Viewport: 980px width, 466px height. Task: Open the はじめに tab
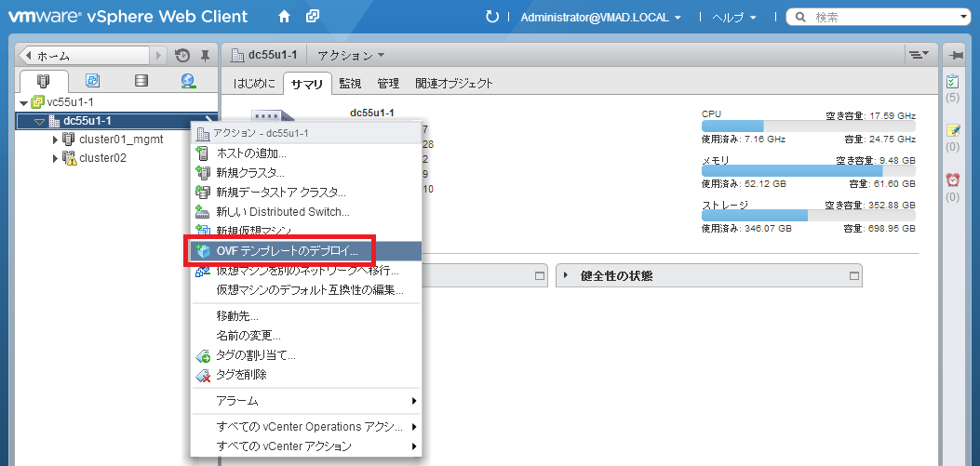click(x=254, y=83)
